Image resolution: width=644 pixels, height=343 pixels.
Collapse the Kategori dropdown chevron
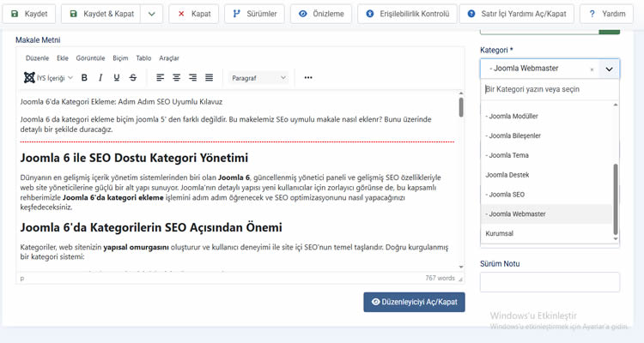click(x=609, y=69)
